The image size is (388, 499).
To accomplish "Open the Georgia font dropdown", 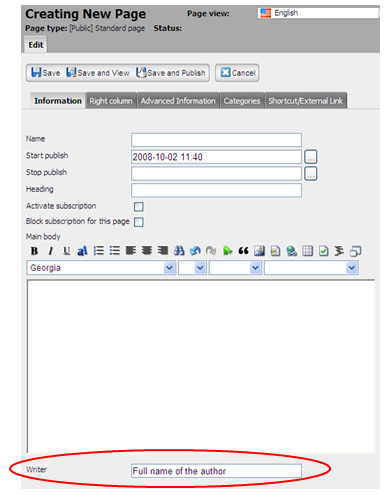I will point(101,268).
